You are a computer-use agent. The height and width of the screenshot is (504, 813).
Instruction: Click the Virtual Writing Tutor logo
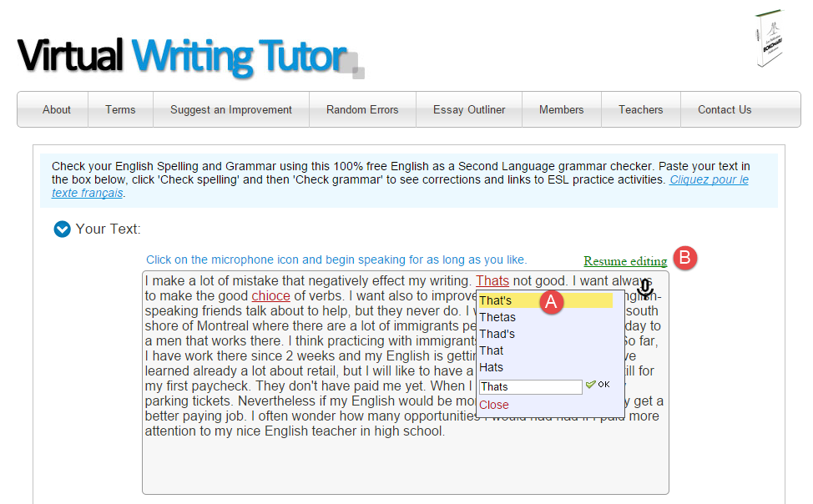(x=190, y=57)
